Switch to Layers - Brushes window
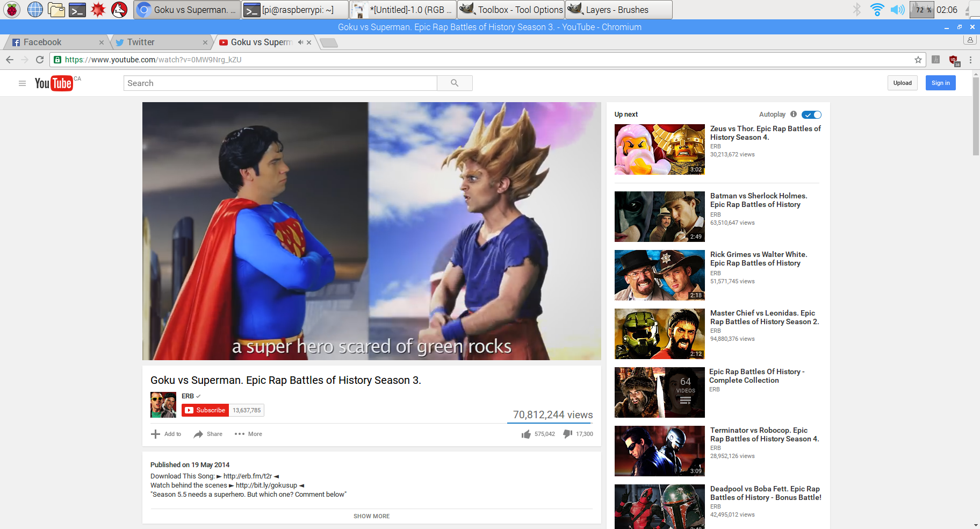Screen dimensions: 980x529 pyautogui.click(x=619, y=10)
